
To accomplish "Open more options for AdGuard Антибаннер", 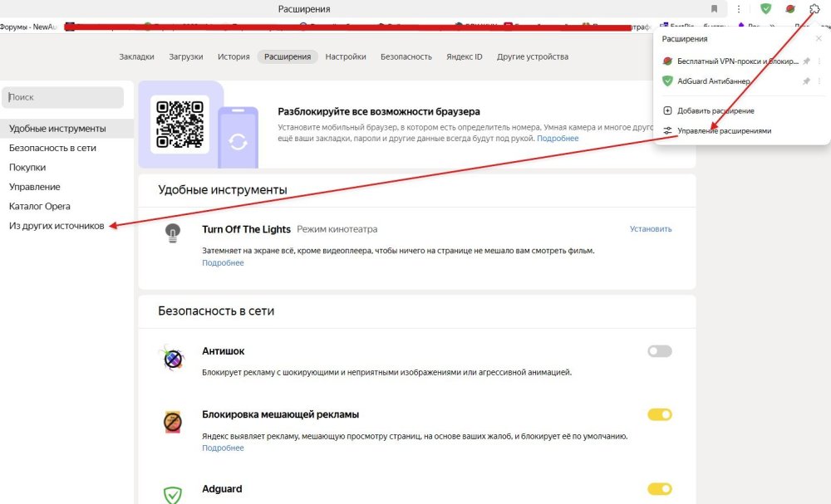I will pyautogui.click(x=819, y=81).
